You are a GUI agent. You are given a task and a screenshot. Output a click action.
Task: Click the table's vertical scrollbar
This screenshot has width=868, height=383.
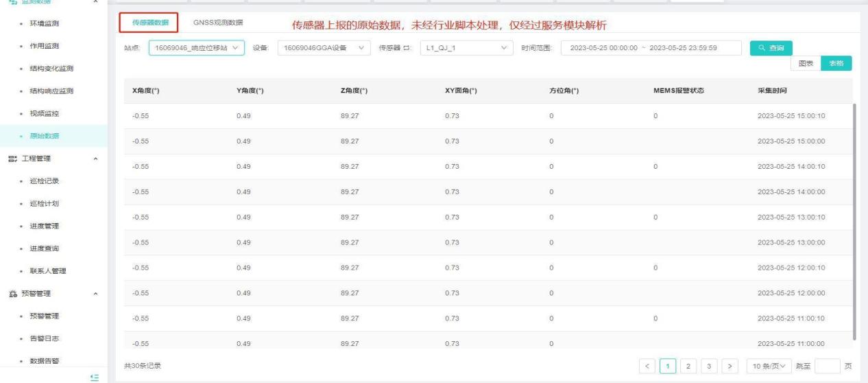point(854,220)
